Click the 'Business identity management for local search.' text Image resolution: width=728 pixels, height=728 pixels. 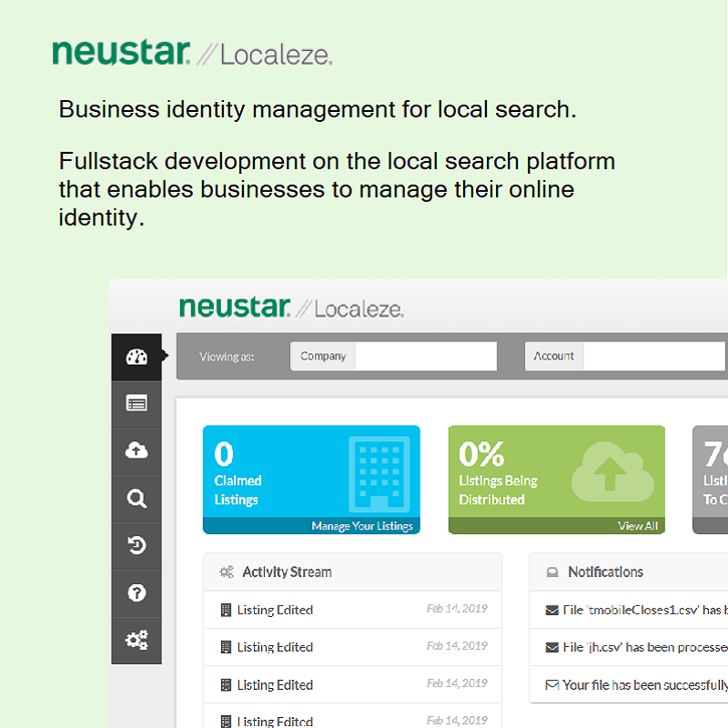point(318,109)
